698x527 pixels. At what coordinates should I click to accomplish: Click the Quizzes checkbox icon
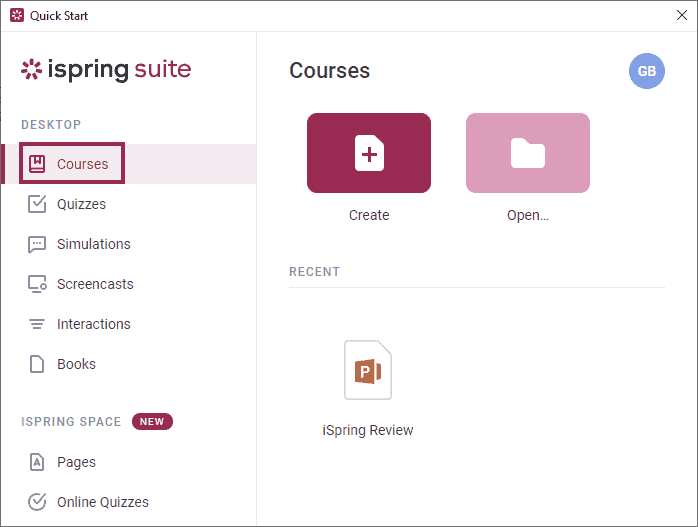[x=37, y=204]
